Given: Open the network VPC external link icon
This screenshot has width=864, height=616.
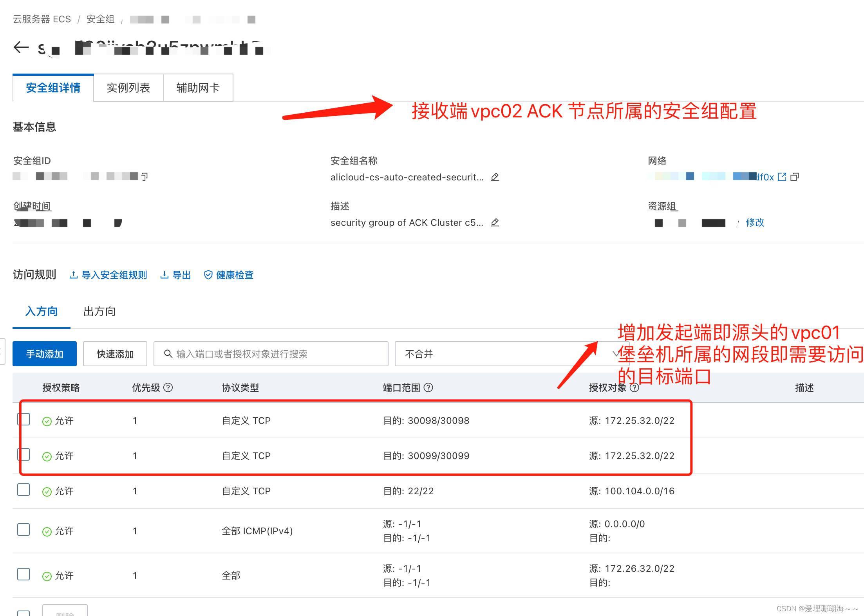Looking at the screenshot, I should click(782, 177).
